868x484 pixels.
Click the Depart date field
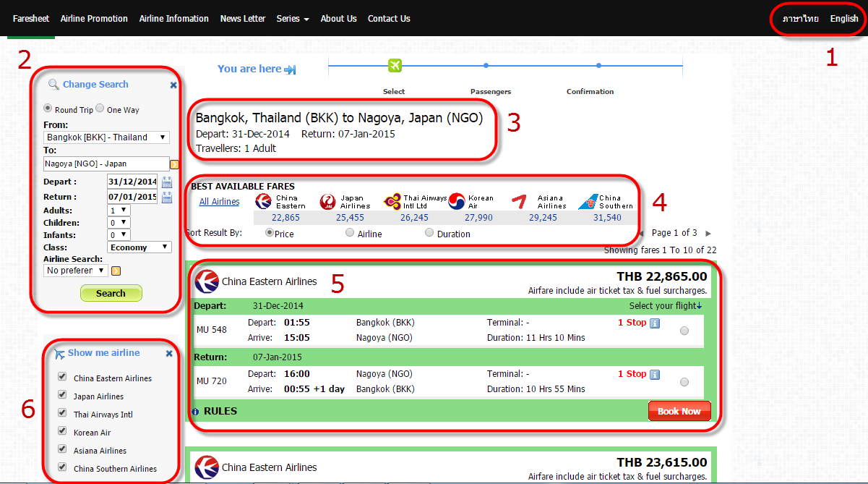pos(132,182)
